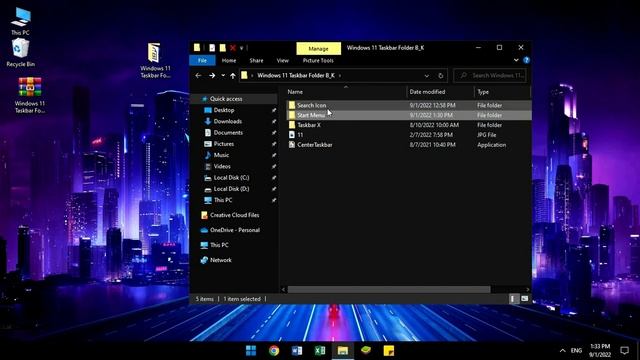Show hidden system tray icons

point(562,351)
